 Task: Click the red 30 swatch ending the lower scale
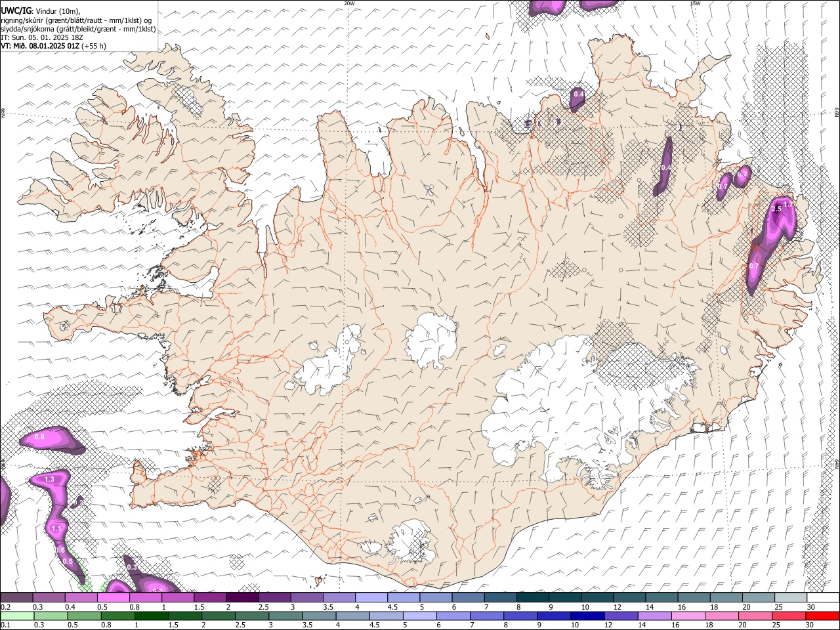click(822, 616)
